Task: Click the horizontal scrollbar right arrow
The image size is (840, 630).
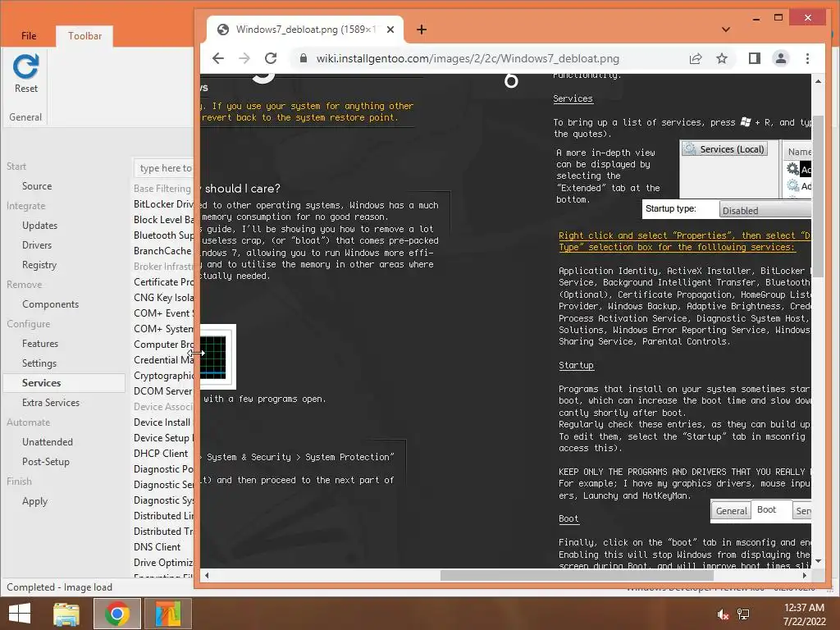Action: click(805, 575)
